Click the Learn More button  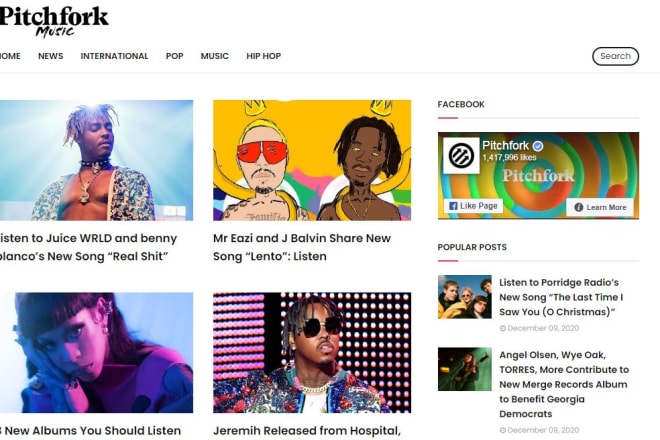pyautogui.click(x=600, y=207)
